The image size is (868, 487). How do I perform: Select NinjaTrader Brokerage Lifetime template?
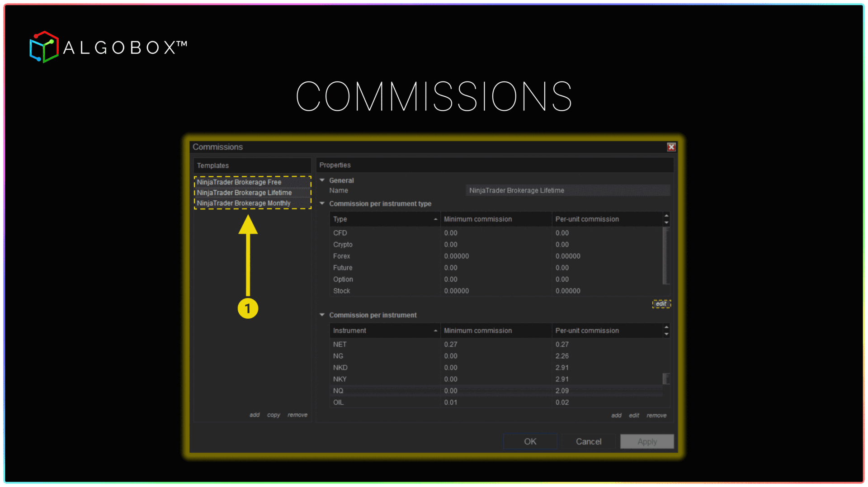tap(244, 193)
